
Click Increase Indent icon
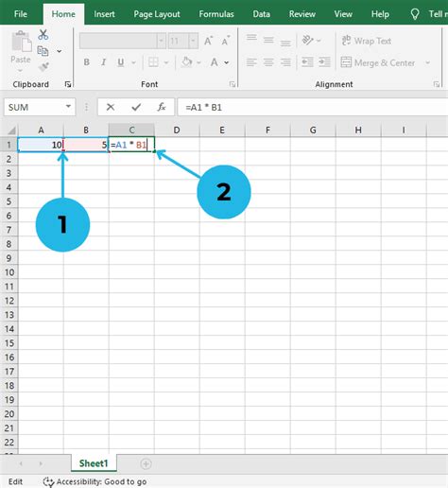pos(324,62)
